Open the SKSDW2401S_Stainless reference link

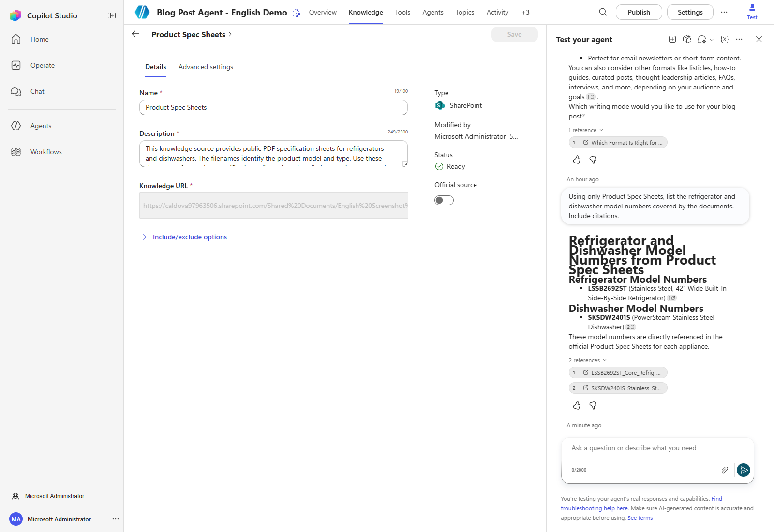pos(618,388)
